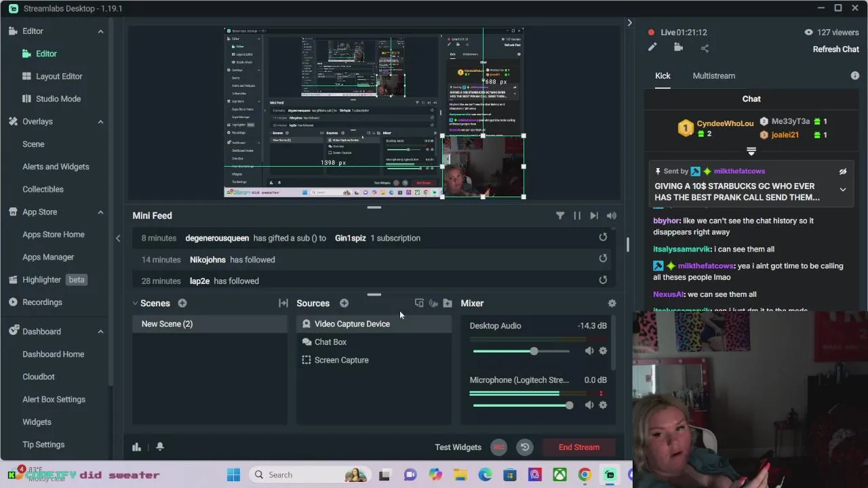
Task: Open Cloudbot settings
Action: point(39,377)
